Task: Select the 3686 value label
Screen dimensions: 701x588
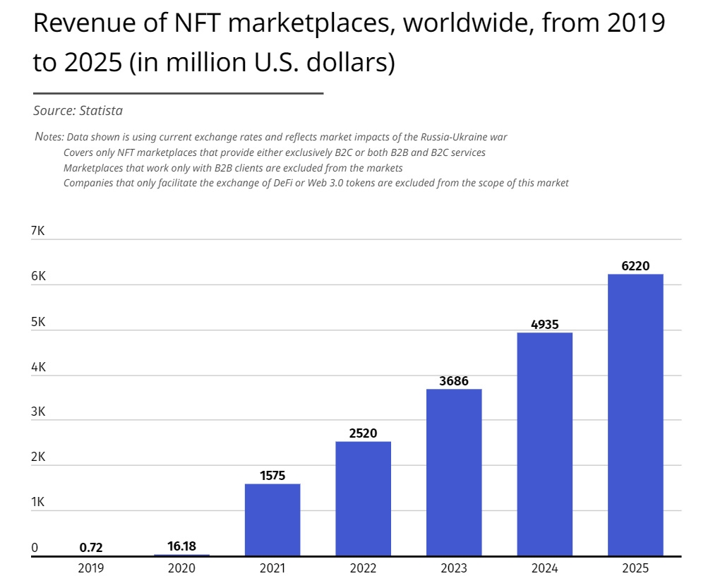Action: coord(454,380)
